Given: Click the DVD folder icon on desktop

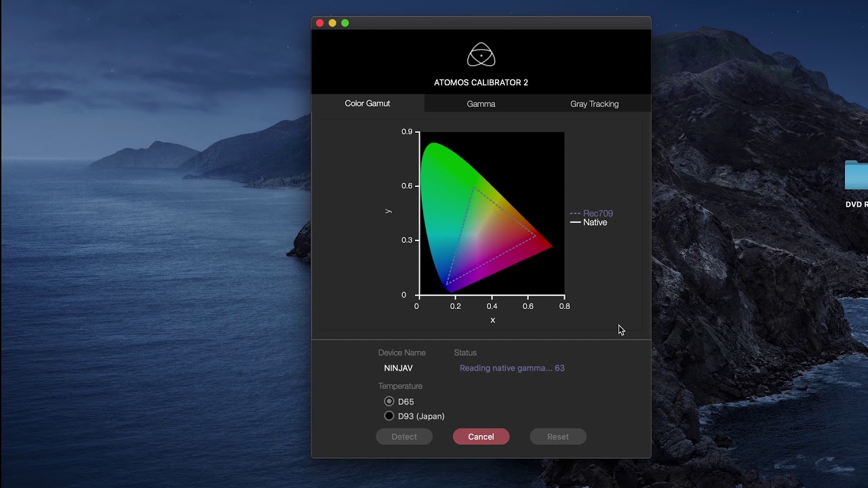Looking at the screenshot, I should coord(856,176).
